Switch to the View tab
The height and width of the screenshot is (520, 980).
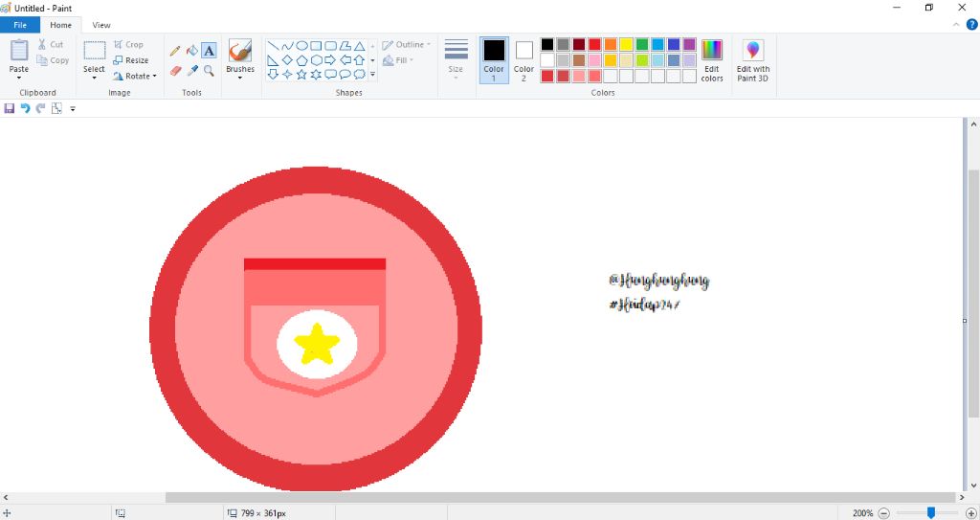click(101, 25)
